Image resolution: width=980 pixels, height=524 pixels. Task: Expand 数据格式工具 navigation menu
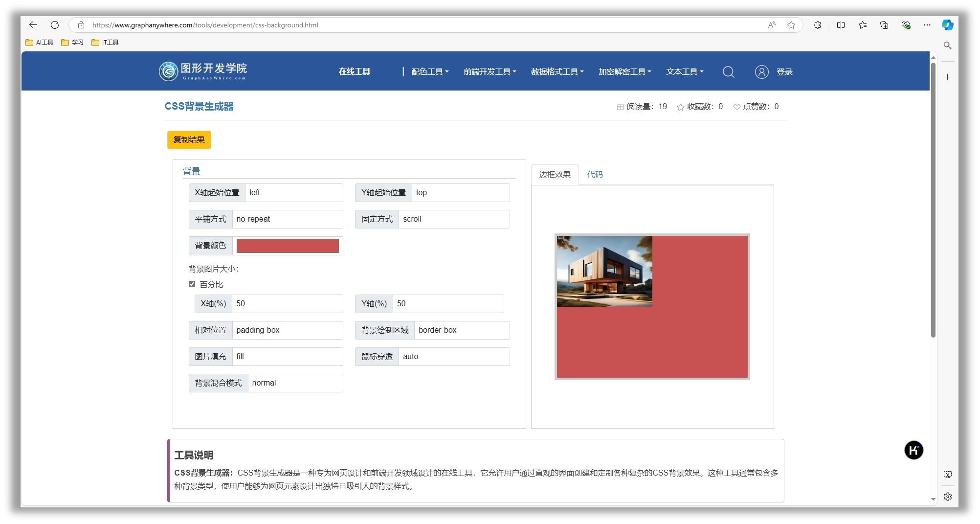coord(557,72)
